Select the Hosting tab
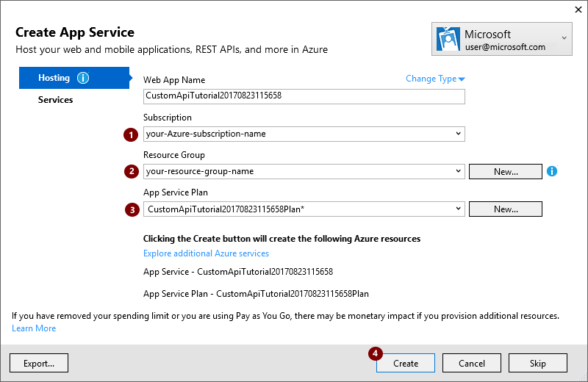Screen dimensions: 588x382 [74, 78]
